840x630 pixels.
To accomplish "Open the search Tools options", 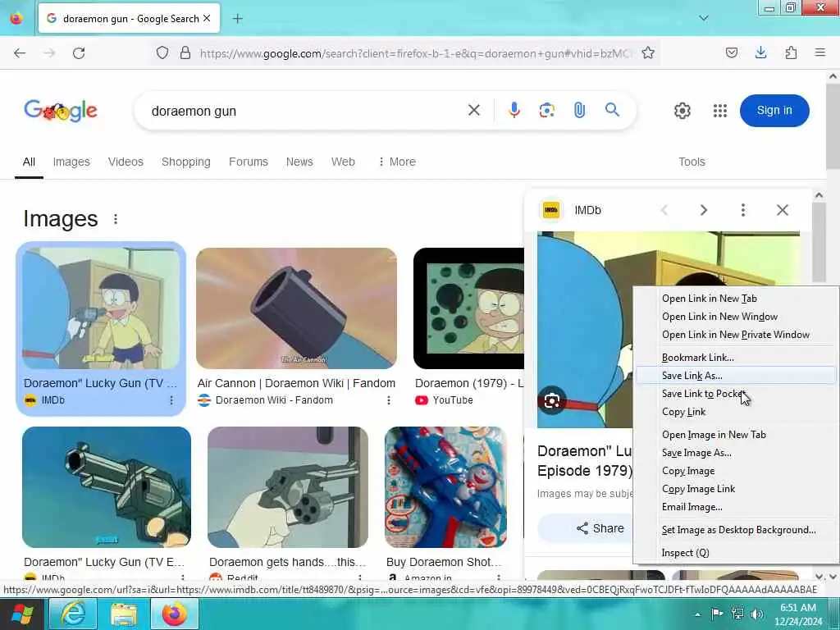I will (x=692, y=162).
